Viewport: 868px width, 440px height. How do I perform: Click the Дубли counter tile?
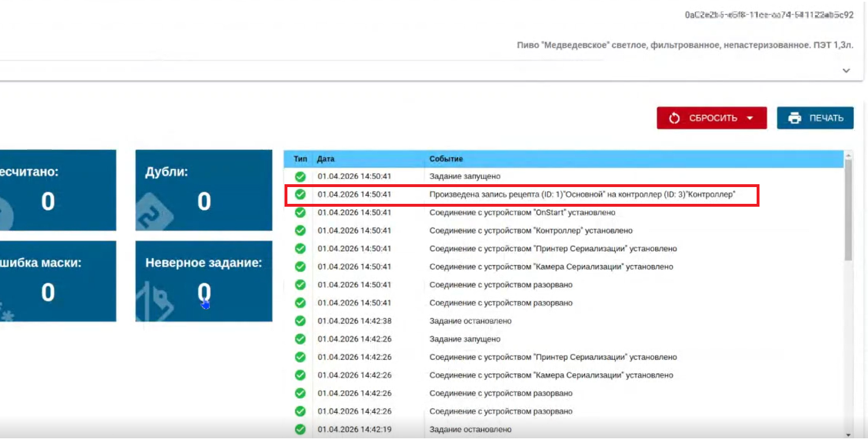coord(203,191)
